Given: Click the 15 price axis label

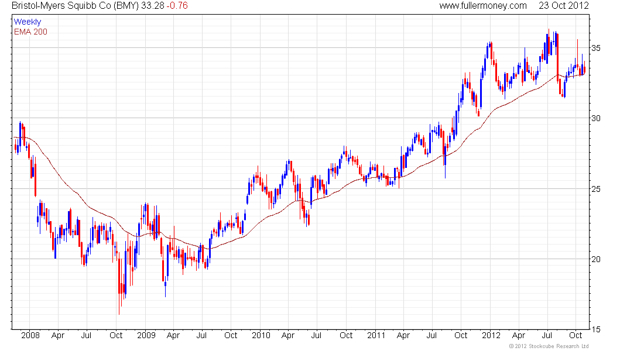Looking at the screenshot, I should (595, 329).
